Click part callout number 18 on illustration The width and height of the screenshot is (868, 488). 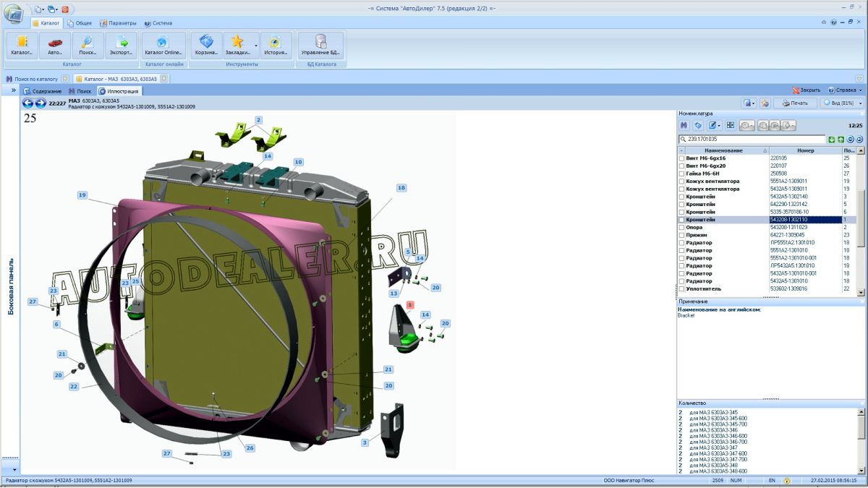(401, 187)
